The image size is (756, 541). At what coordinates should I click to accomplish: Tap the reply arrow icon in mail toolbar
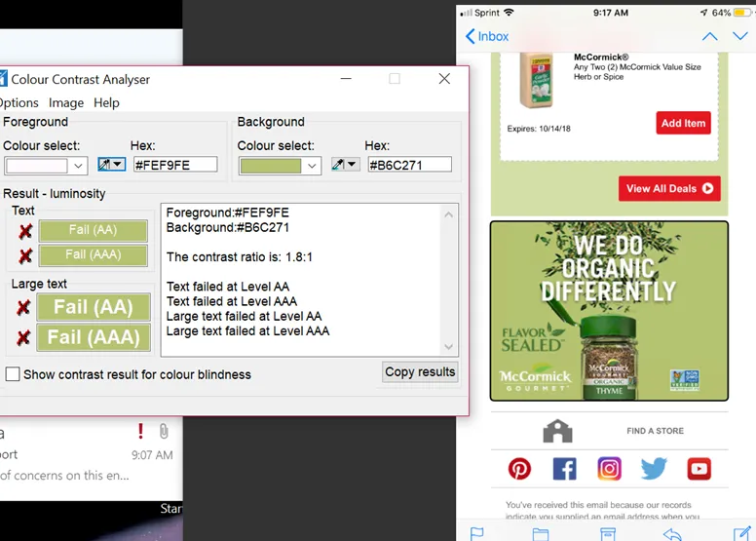[x=672, y=534]
